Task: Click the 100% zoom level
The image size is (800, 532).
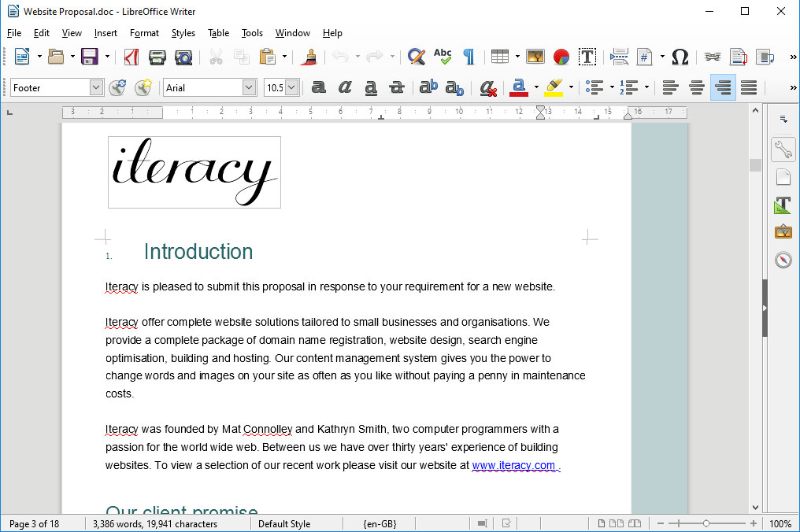Action: pos(780,524)
